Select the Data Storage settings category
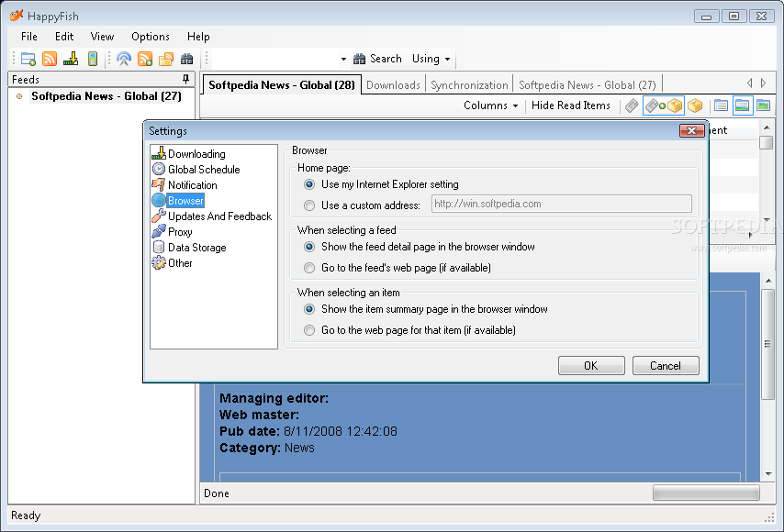Viewport: 784px width, 532px height. (x=196, y=248)
